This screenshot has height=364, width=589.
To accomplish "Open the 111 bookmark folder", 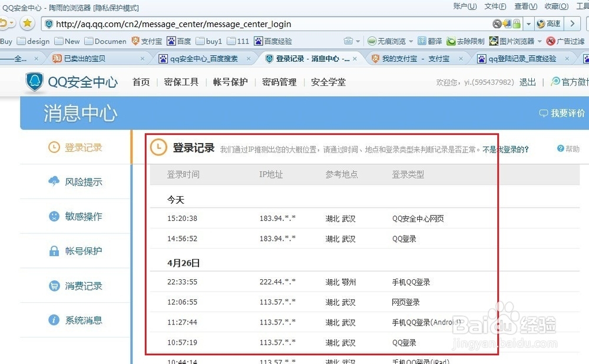I will coord(238,41).
